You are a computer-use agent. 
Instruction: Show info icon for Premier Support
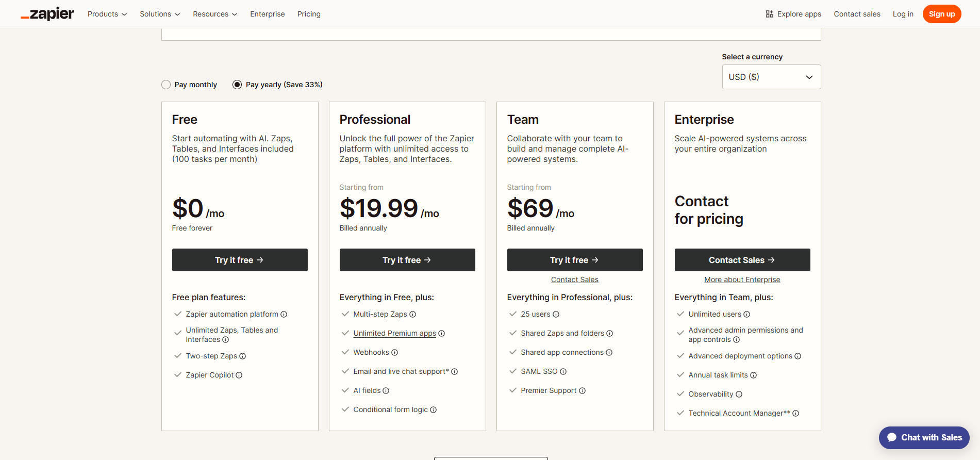582,390
